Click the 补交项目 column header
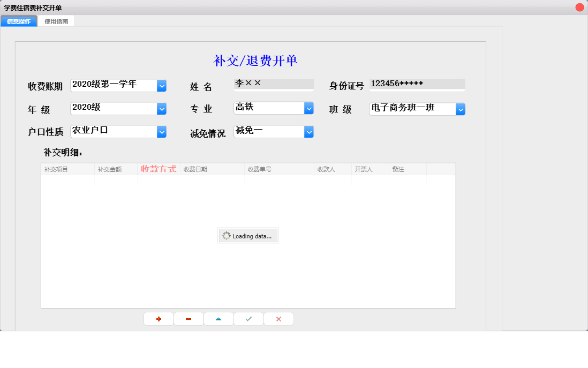Image resolution: width=588 pixels, height=368 pixels. click(67, 169)
